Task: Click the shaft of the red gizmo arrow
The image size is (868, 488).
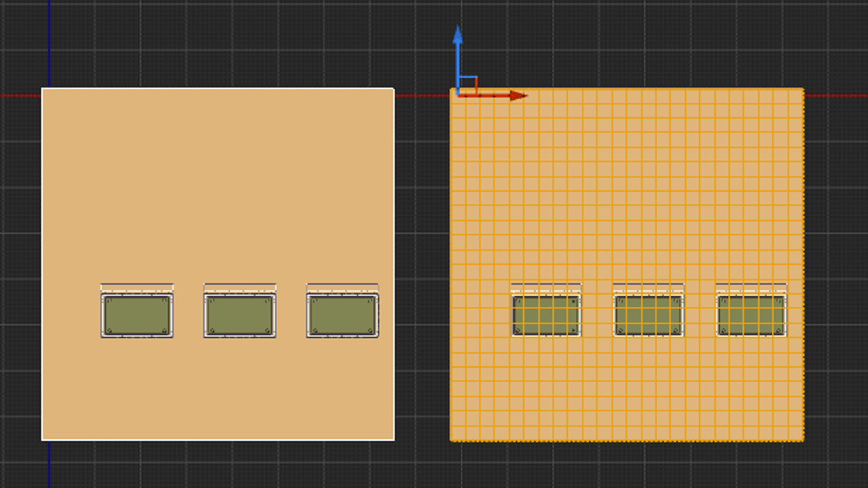Action: point(491,95)
